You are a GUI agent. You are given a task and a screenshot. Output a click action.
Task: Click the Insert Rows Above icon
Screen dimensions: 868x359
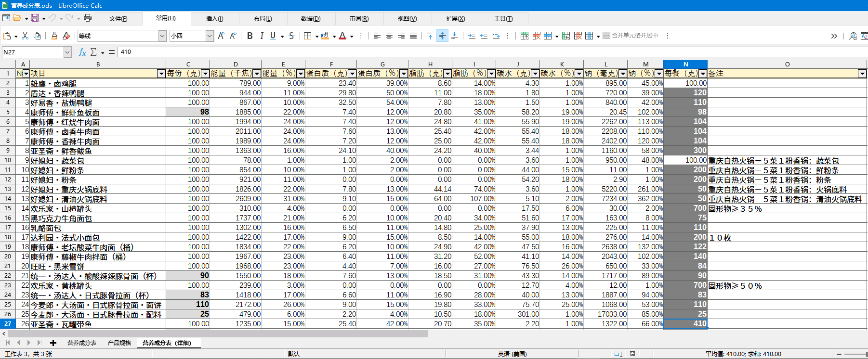[x=525, y=36]
